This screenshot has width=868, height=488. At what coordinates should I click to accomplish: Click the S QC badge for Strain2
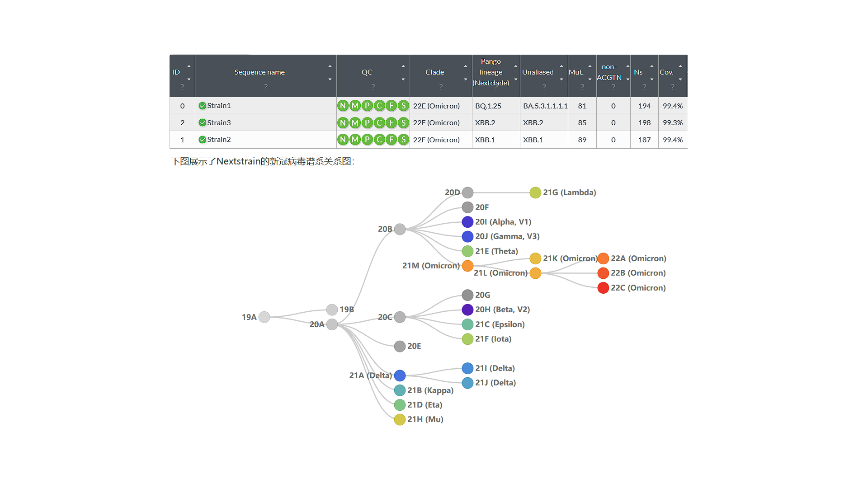tap(403, 140)
